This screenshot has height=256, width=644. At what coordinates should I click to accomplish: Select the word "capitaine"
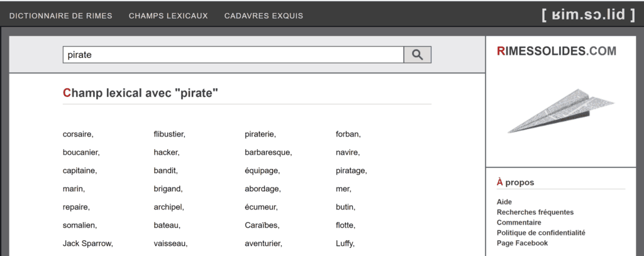pyautogui.click(x=79, y=170)
